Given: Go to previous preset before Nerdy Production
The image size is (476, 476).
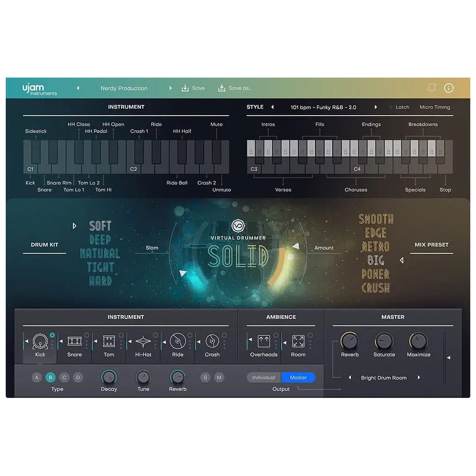Looking at the screenshot, I should point(78,88).
